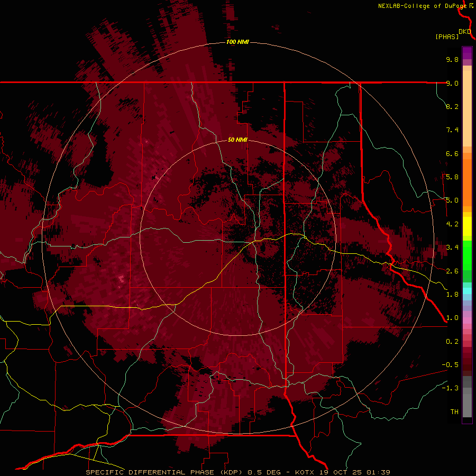Click the 0.2 value on color scale
476x476 pixels.
coord(452,342)
